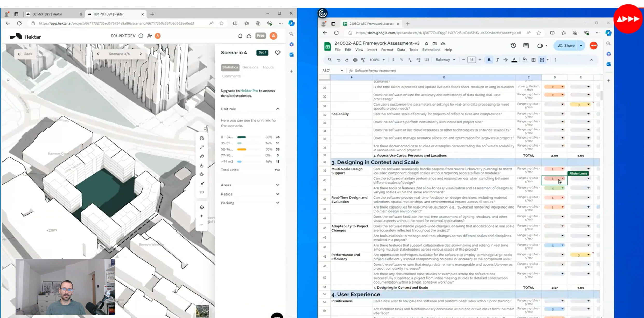Open version history clock icon in Sheets
This screenshot has height=318, width=644.
click(x=513, y=46)
